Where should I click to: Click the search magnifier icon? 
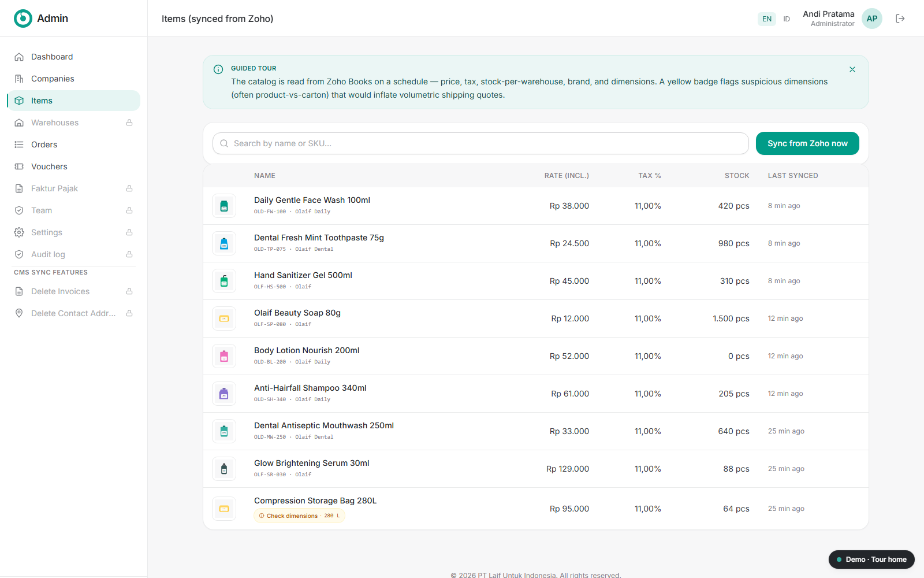(x=224, y=143)
